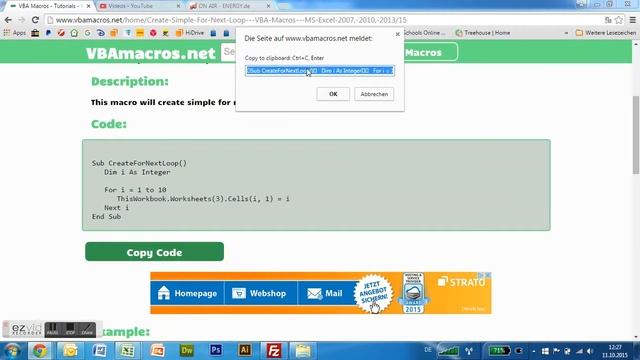The width and height of the screenshot is (640, 360).
Task: Open the Chrome hamburger menu
Action: point(632,20)
